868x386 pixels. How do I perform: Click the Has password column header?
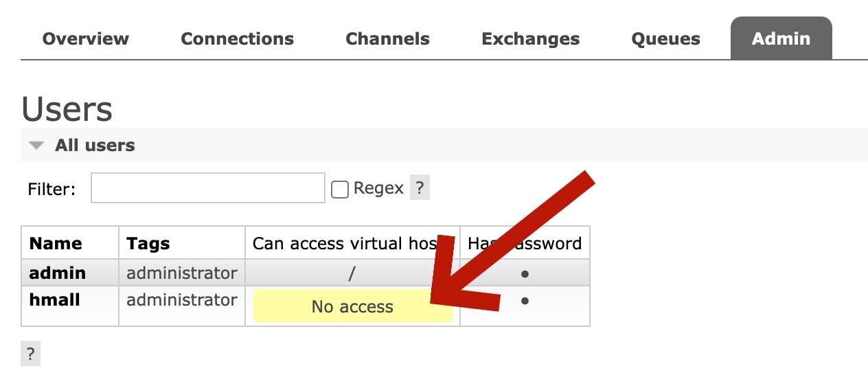coord(525,243)
